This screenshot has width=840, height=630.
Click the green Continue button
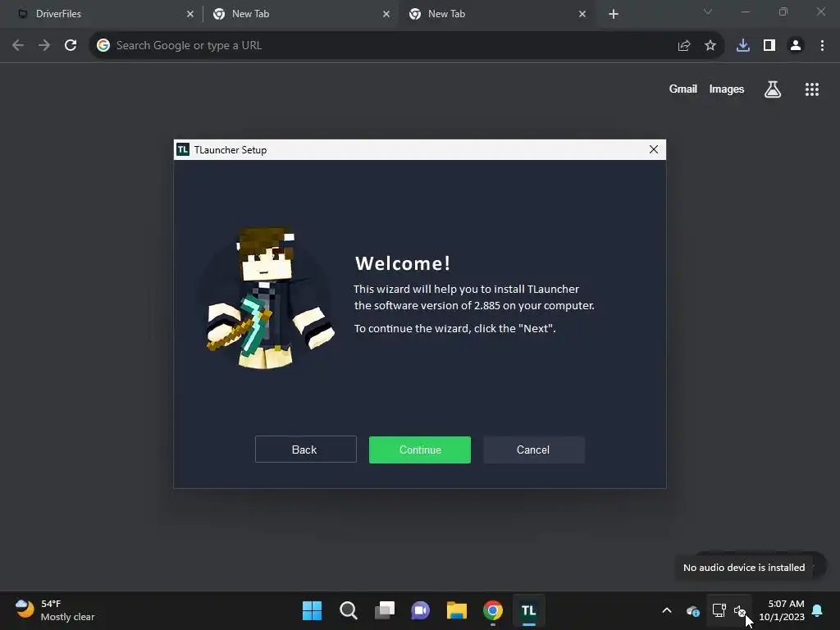tap(419, 450)
